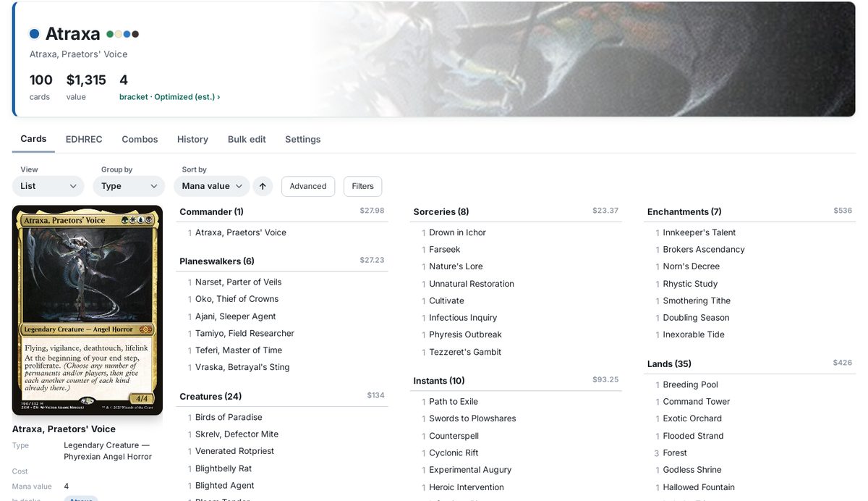Open Sort by Mana value dropdown
Screen dimensions: 868x501
pyautogui.click(x=212, y=186)
